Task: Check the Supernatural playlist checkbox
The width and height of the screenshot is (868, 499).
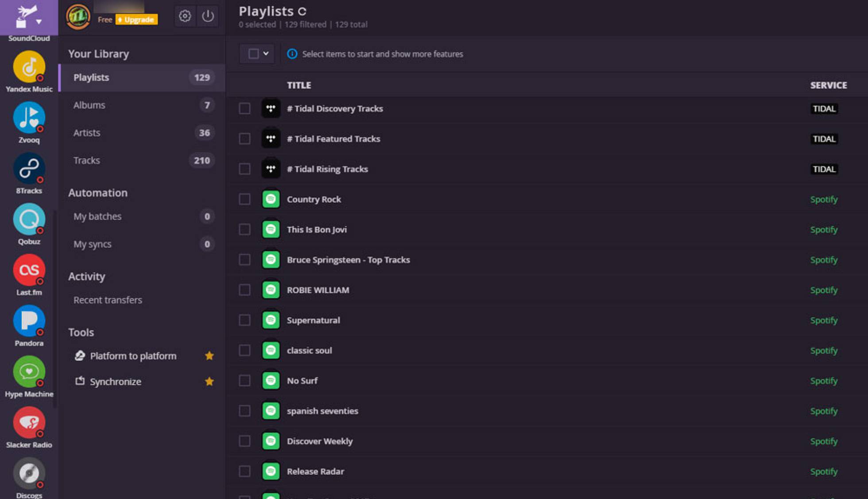Action: pos(244,320)
